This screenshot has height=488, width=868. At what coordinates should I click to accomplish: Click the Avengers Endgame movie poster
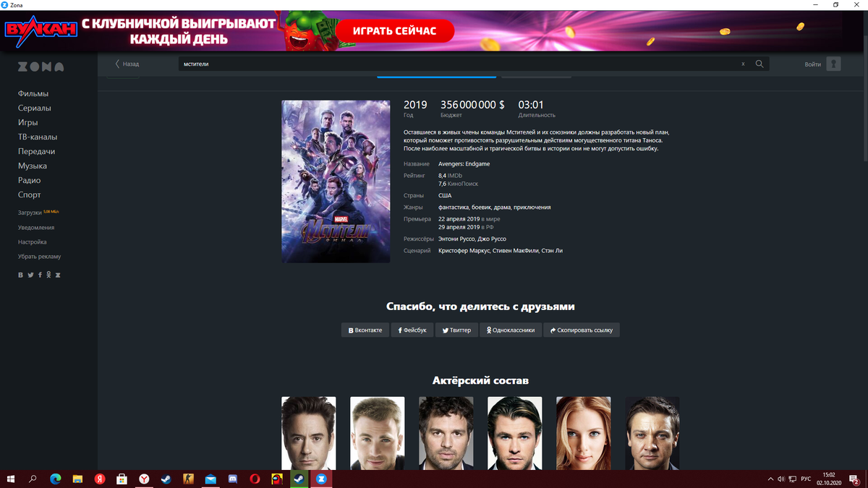[336, 181]
